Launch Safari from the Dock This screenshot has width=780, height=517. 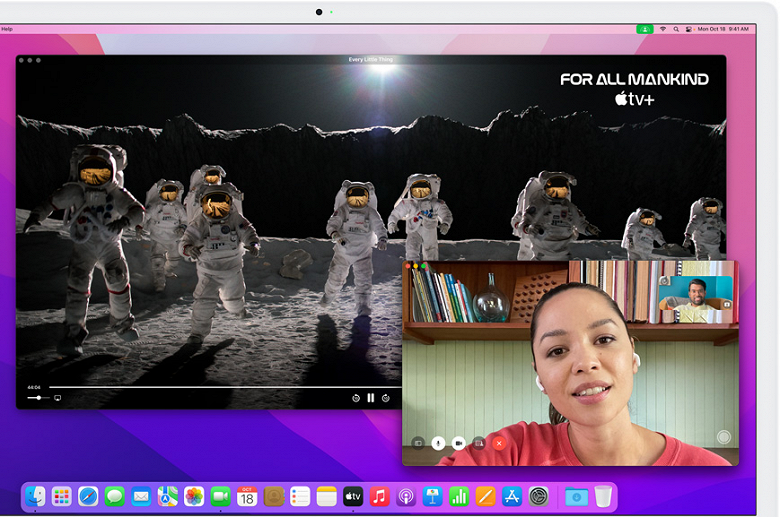coord(88,496)
